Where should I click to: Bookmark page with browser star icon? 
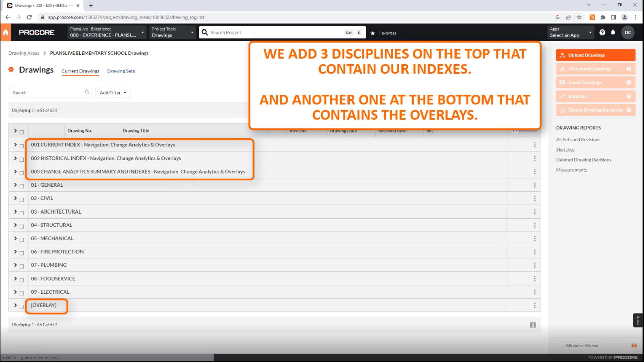(x=579, y=17)
